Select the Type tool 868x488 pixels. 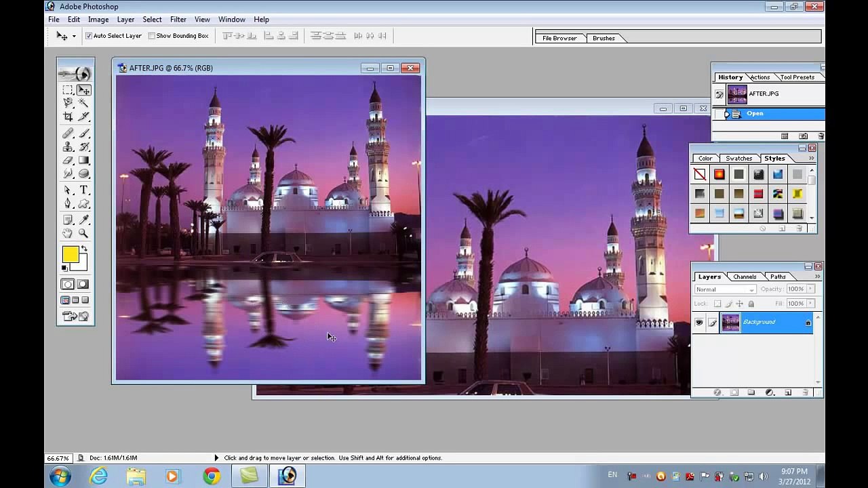tap(83, 190)
